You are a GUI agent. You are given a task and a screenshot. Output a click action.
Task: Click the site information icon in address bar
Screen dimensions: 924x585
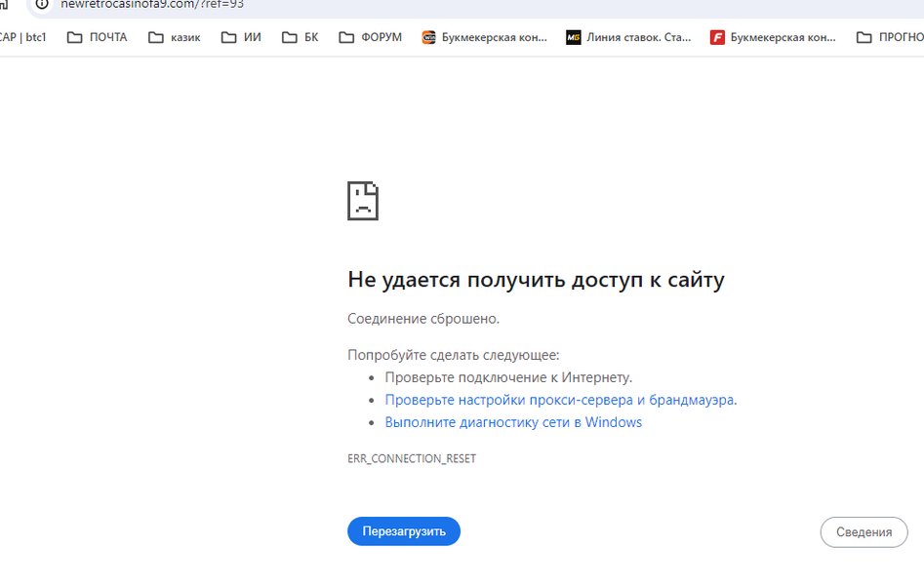pos(42,4)
